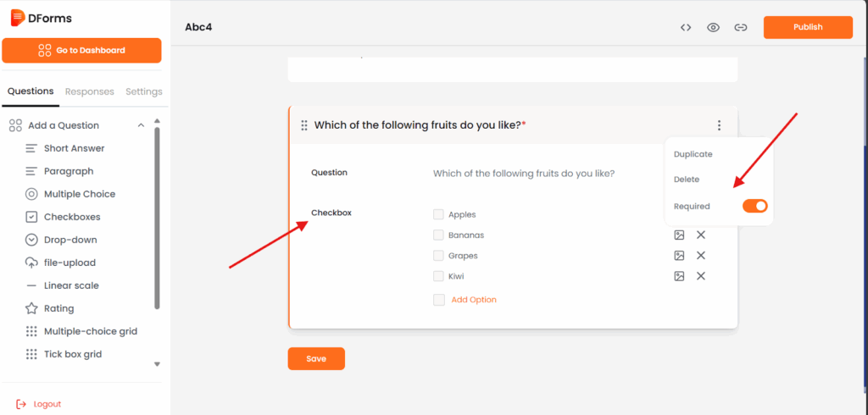Remove the Grapes option

pos(701,256)
